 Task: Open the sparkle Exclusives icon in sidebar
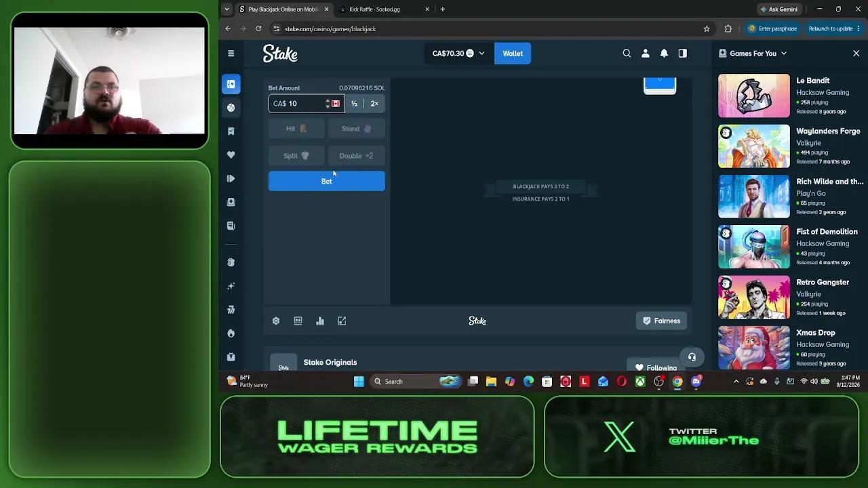pyautogui.click(x=231, y=286)
